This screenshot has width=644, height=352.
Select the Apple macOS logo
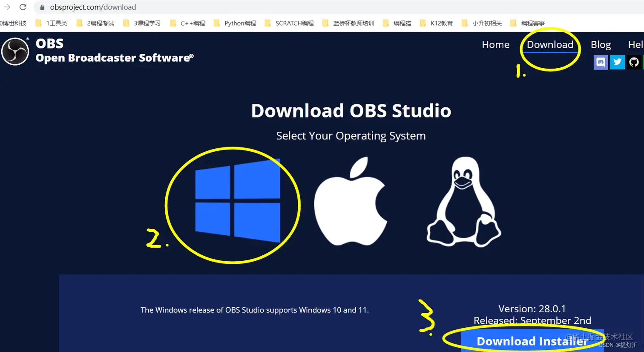tap(351, 201)
